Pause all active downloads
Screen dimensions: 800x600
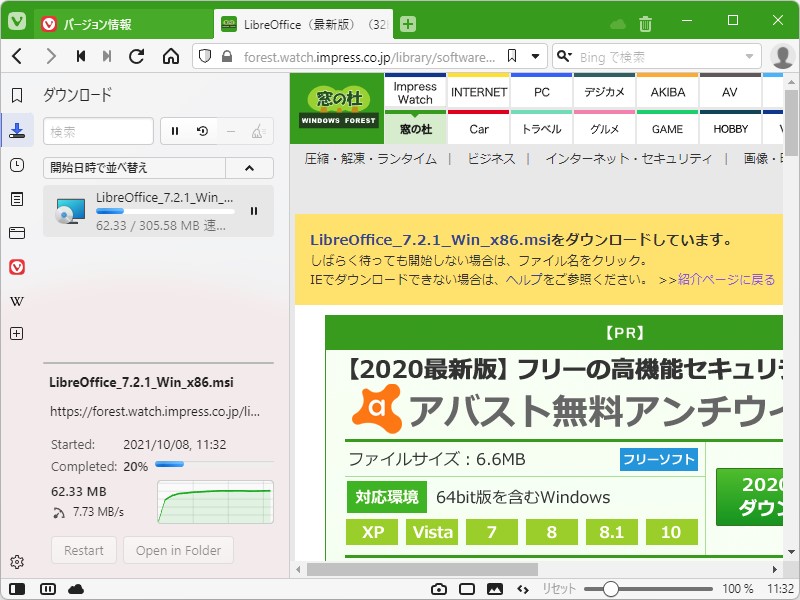(174, 130)
